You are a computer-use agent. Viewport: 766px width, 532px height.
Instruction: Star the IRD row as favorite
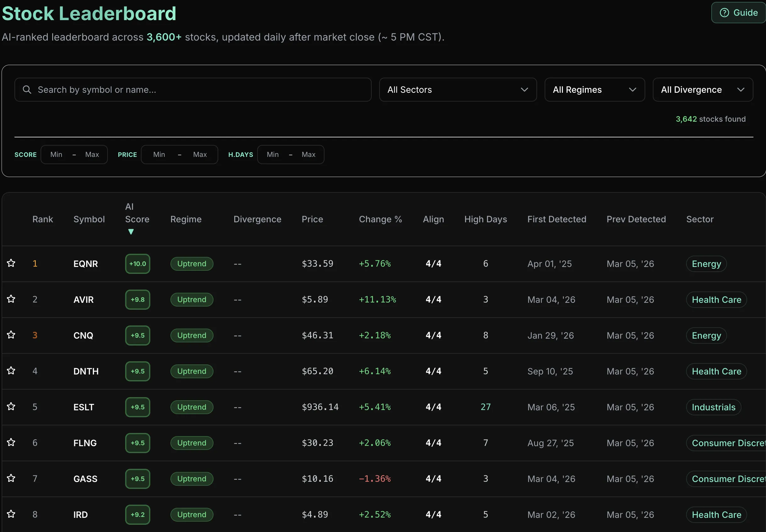11,514
